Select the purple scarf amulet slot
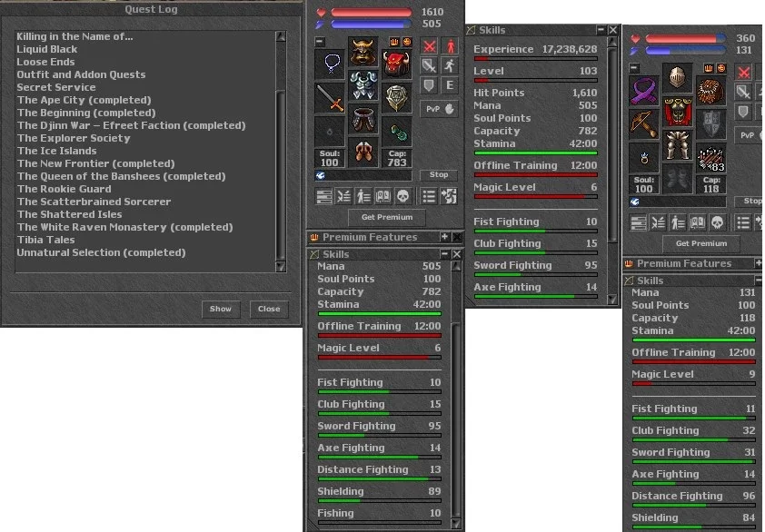 tap(644, 90)
